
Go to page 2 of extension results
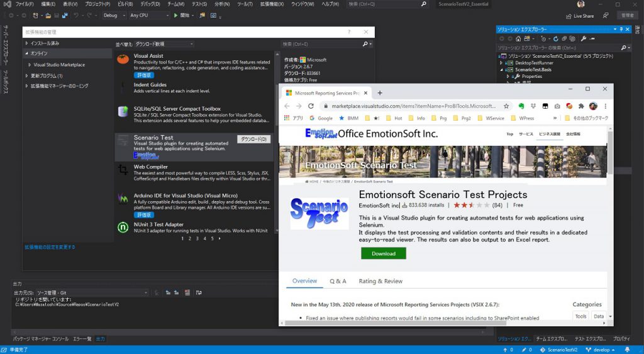coord(190,238)
